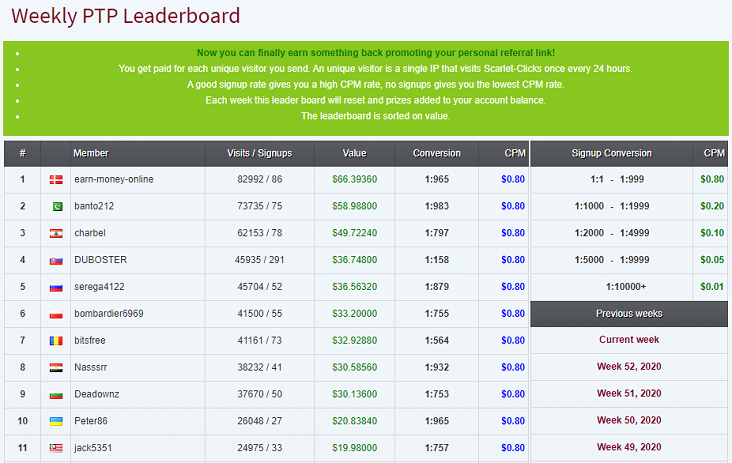Click the Pakistan flag next to banto212
This screenshot has height=463, width=732.
pos(56,207)
